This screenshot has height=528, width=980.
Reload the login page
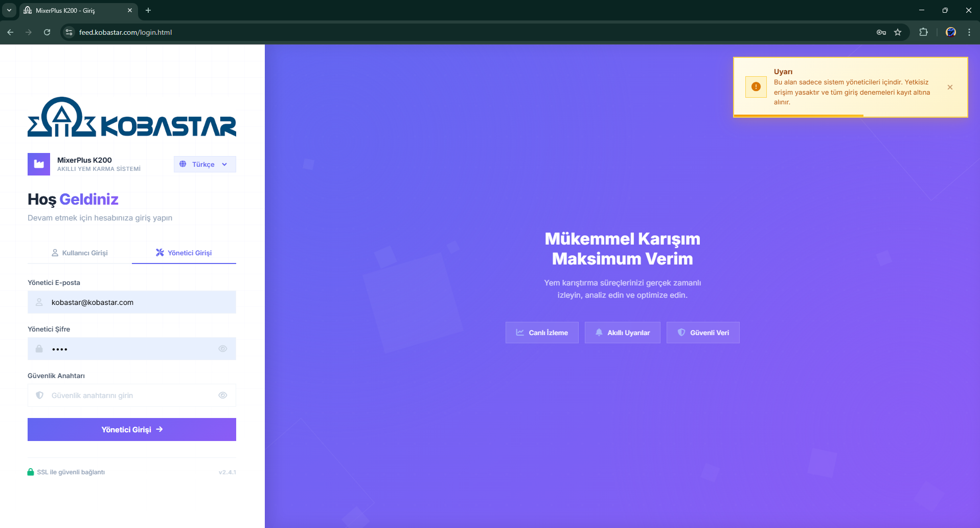point(47,32)
